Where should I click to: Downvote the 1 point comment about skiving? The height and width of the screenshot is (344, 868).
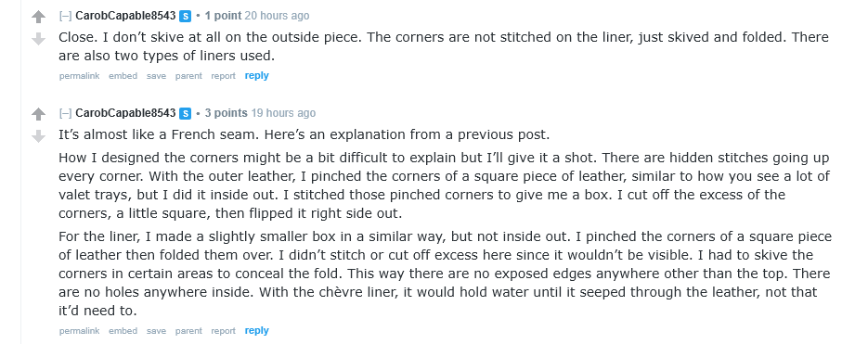[38, 39]
